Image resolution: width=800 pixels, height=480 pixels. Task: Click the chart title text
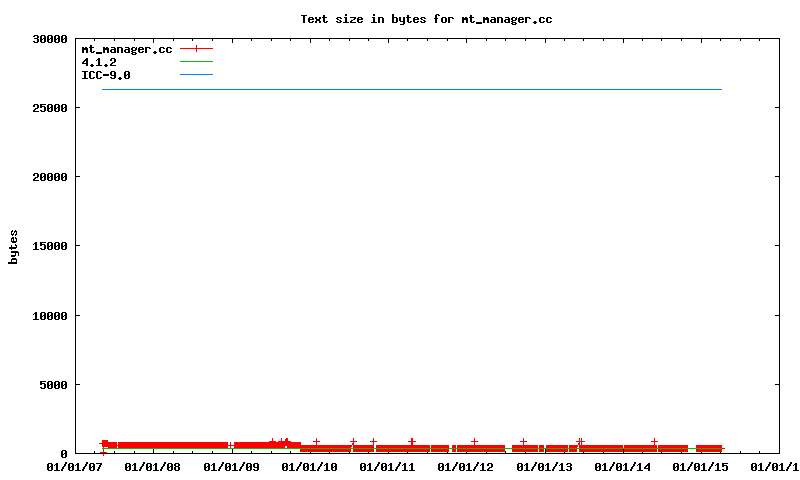[426, 19]
